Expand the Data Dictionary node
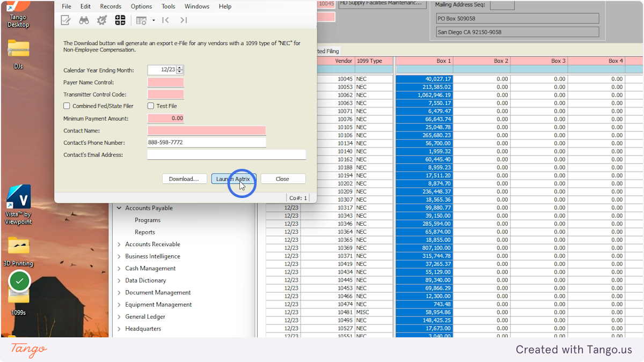The height and width of the screenshot is (362, 644). tap(119, 280)
